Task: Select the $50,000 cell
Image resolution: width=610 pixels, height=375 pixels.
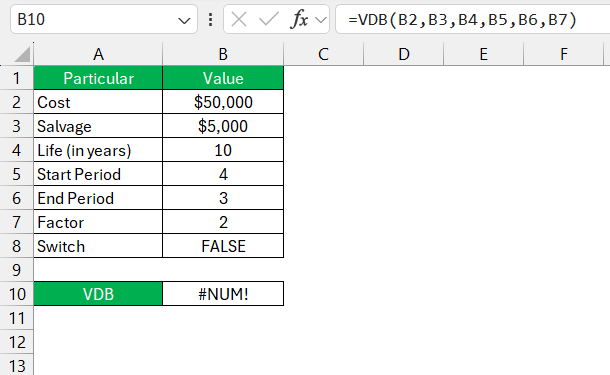Action: point(223,102)
